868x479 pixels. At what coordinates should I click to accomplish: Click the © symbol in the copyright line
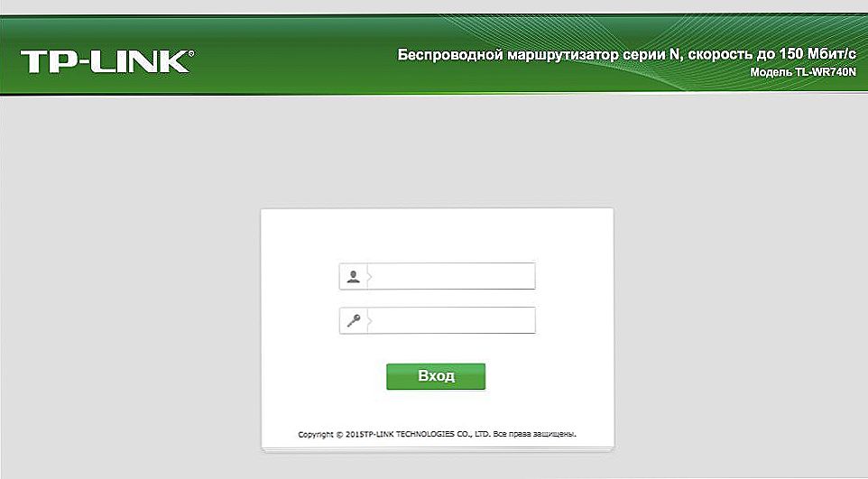tap(339, 435)
